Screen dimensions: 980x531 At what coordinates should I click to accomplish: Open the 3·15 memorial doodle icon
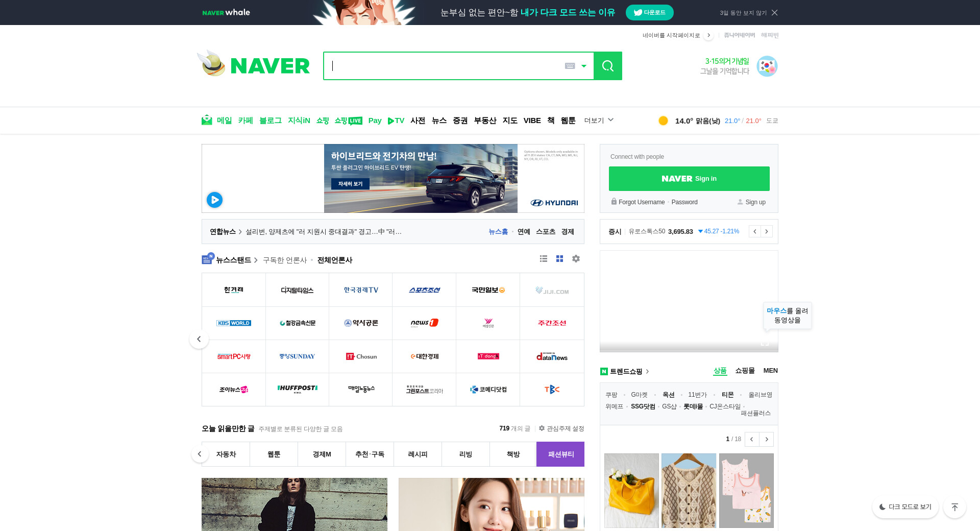767,66
